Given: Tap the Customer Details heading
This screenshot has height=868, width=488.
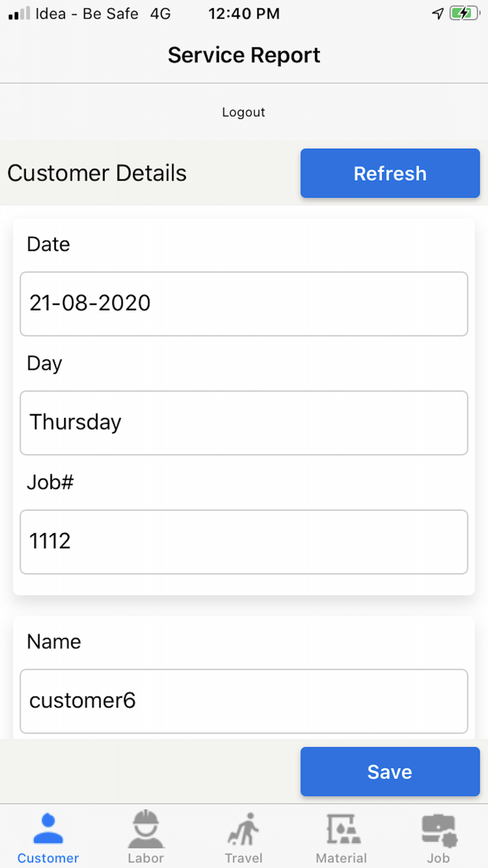Looking at the screenshot, I should tap(96, 173).
